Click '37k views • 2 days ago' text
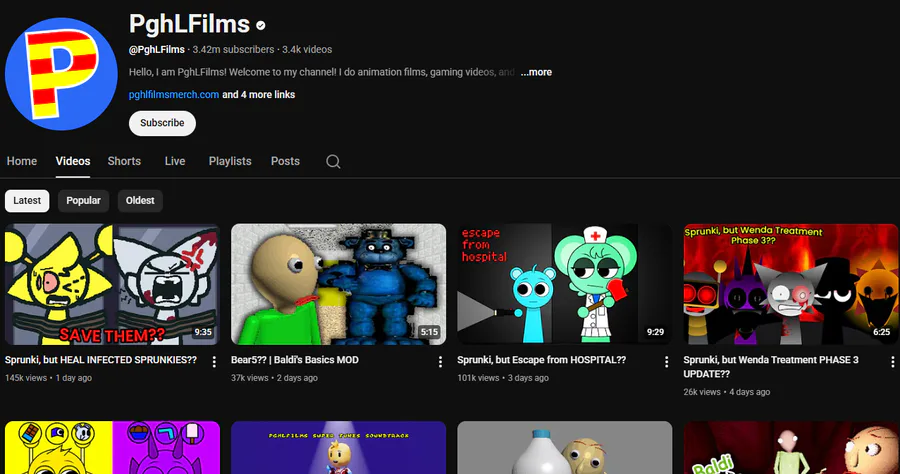The width and height of the screenshot is (900, 474). click(x=274, y=378)
